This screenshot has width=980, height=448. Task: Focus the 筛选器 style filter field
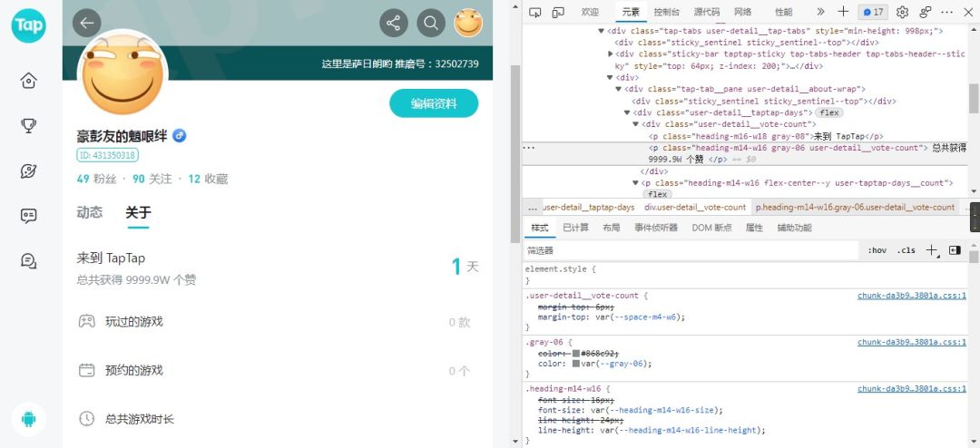pos(692,250)
